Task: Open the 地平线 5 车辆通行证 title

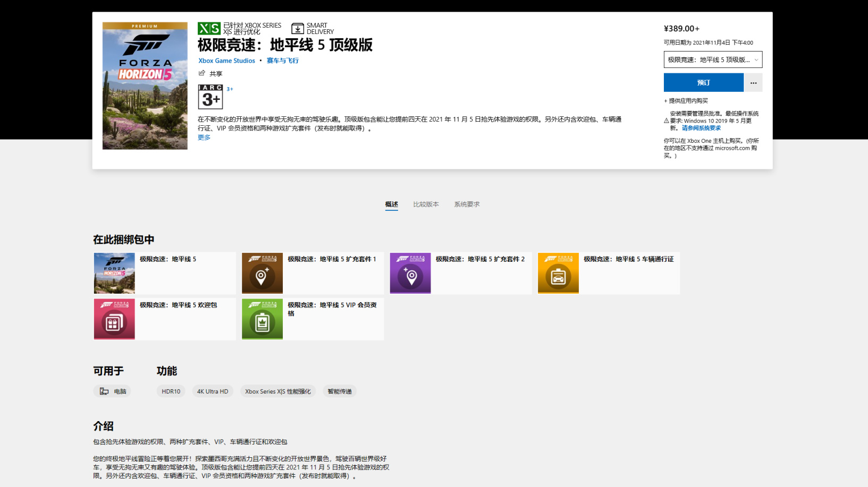Action: pos(629,259)
